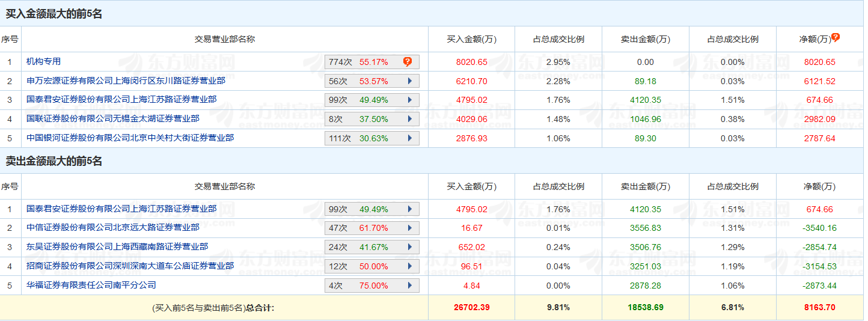868x321 pixels.
Task: Expand the arrow for 国泰君安 in the sell table
Action: point(409,209)
